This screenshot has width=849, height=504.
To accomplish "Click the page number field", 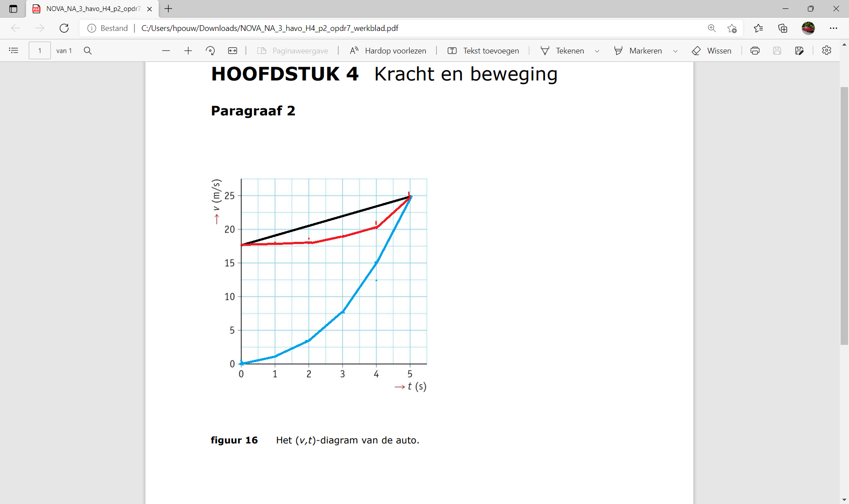I will point(40,50).
